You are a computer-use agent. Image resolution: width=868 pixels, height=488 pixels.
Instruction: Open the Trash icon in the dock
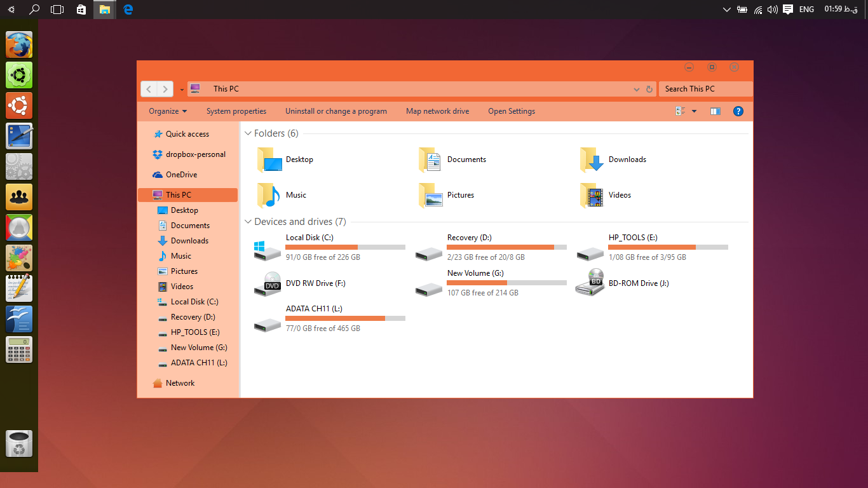(x=18, y=444)
